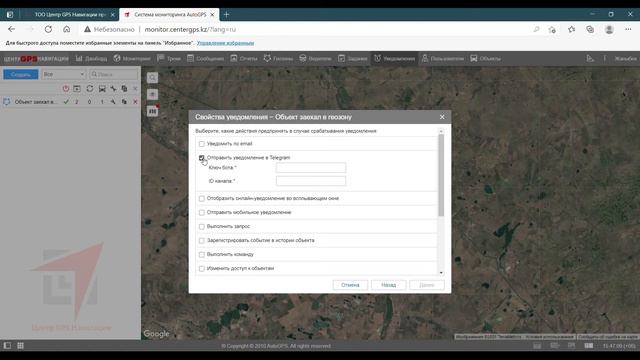Click the bottom-left grid icon
640x360 pixels.
pyautogui.click(x=20, y=346)
